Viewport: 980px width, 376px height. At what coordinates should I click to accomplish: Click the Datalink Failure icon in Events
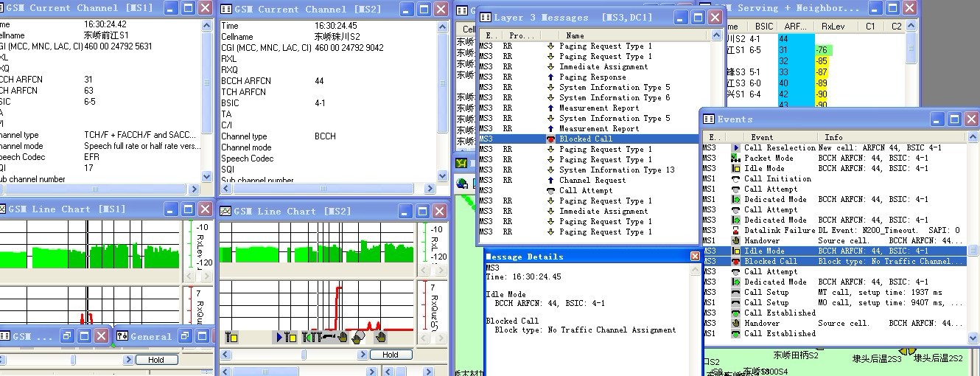[x=735, y=230]
